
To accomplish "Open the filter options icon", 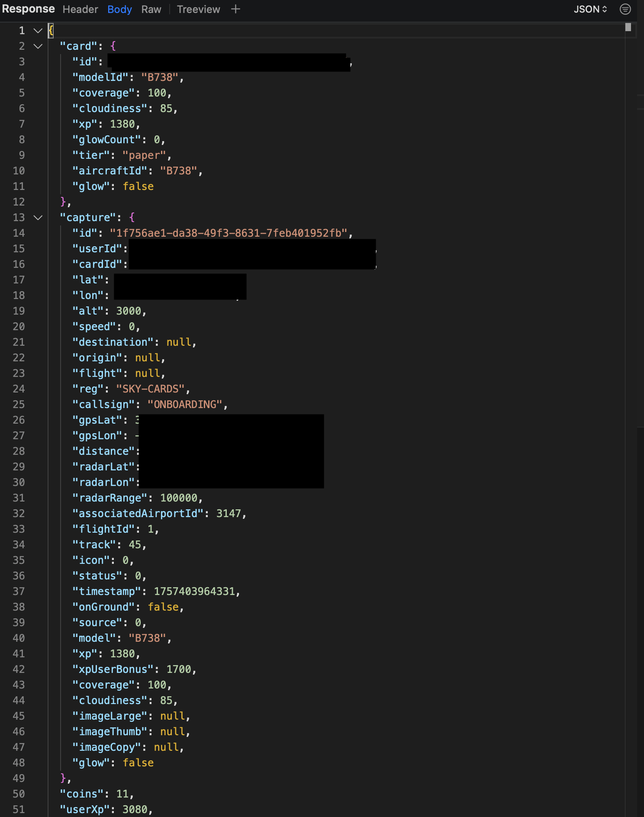I will tap(625, 9).
